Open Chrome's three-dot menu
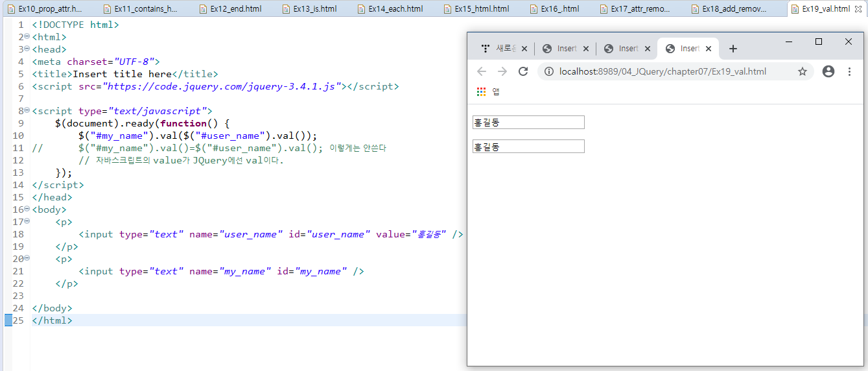This screenshot has width=868, height=371. tap(849, 71)
